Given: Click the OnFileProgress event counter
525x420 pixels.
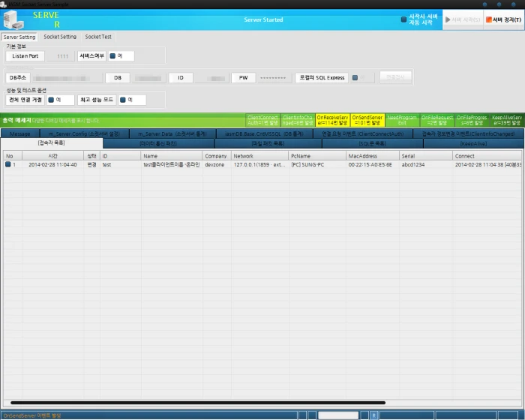Looking at the screenshot, I should click(472, 120).
